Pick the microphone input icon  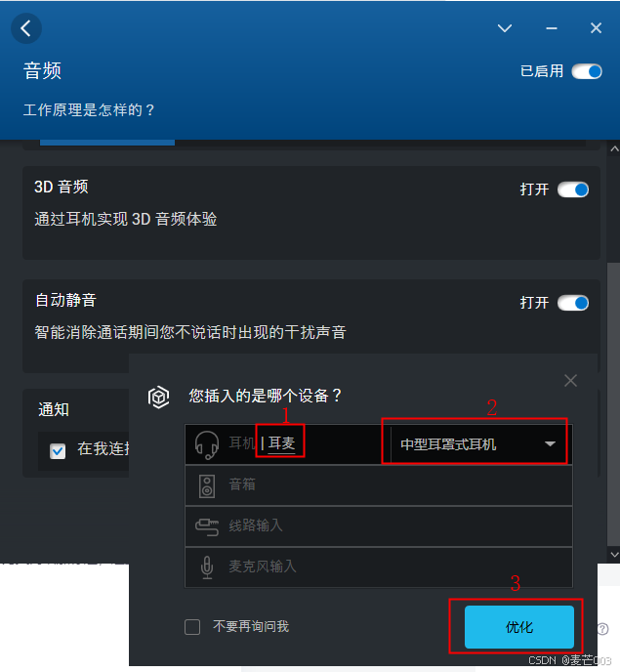pos(207,567)
